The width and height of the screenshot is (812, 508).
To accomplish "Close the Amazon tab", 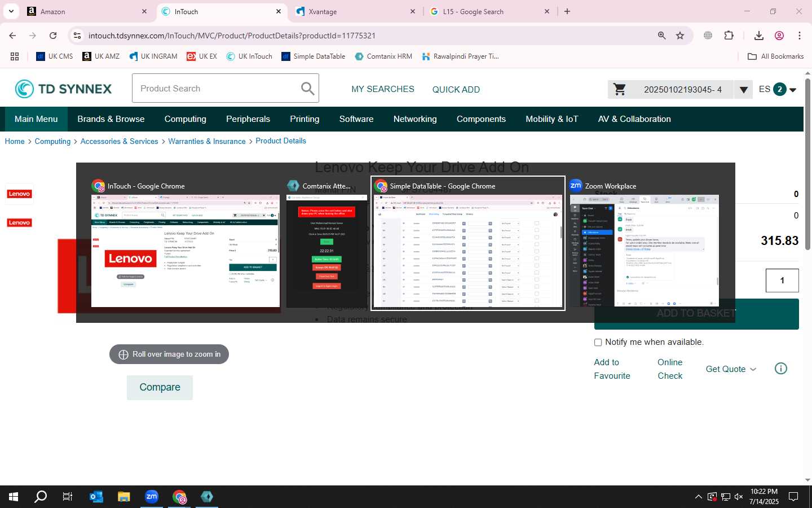I will [x=144, y=11].
